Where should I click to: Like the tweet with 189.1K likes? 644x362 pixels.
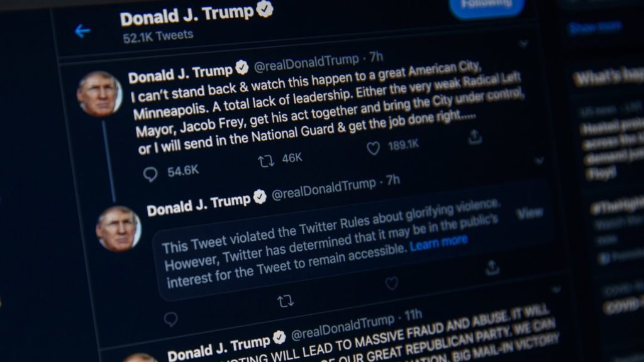coord(373,148)
